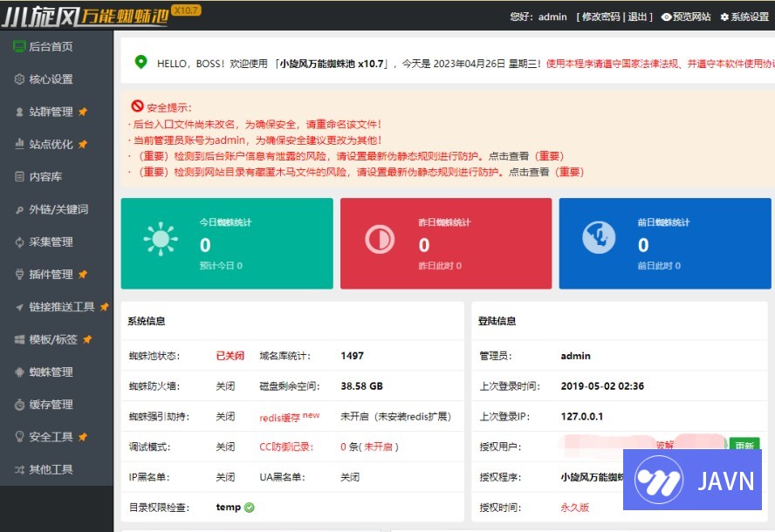The height and width of the screenshot is (532, 775).
Task: Click 点击查看 in the account leak warning
Action: point(509,156)
